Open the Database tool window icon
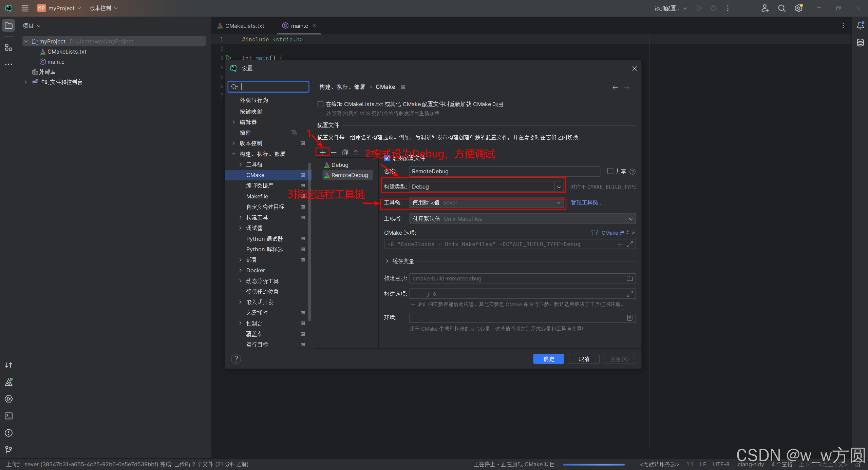 [x=860, y=43]
